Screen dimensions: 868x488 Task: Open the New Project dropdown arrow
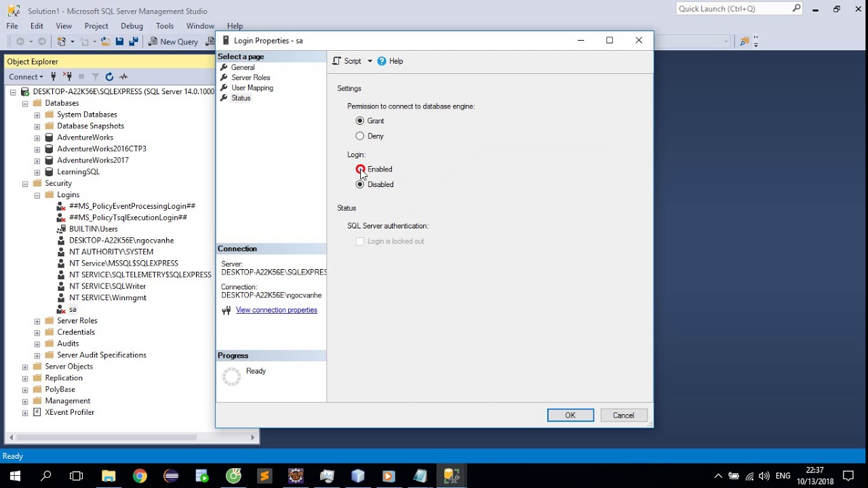coord(72,41)
